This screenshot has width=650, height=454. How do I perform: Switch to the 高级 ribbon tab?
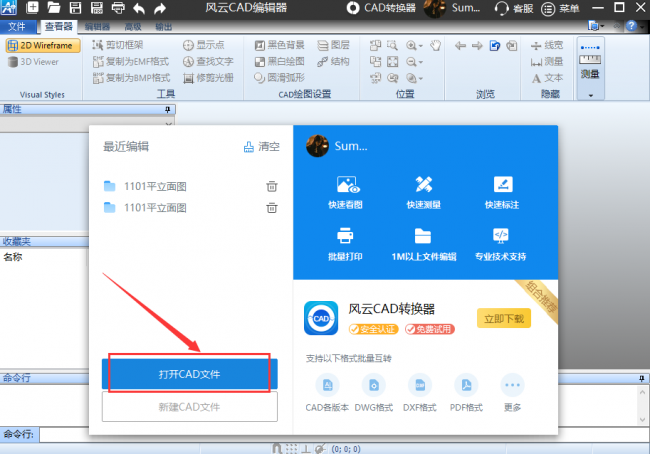[133, 27]
